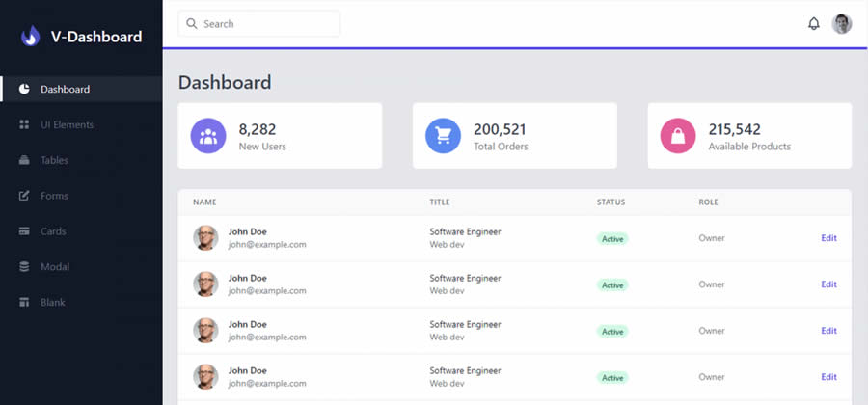Go to Forms in sidebar

tap(54, 197)
